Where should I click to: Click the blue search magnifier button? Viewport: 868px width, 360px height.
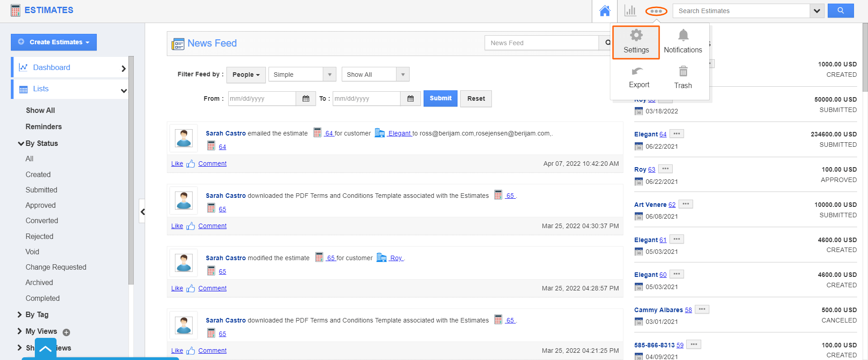840,11
